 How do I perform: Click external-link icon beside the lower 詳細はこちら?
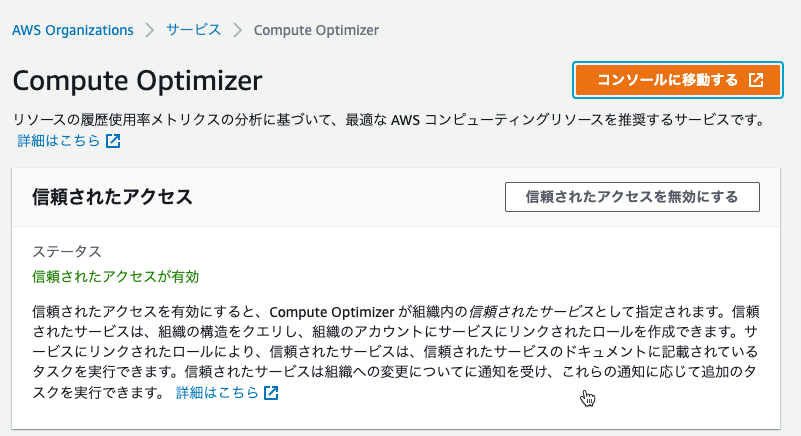(271, 393)
